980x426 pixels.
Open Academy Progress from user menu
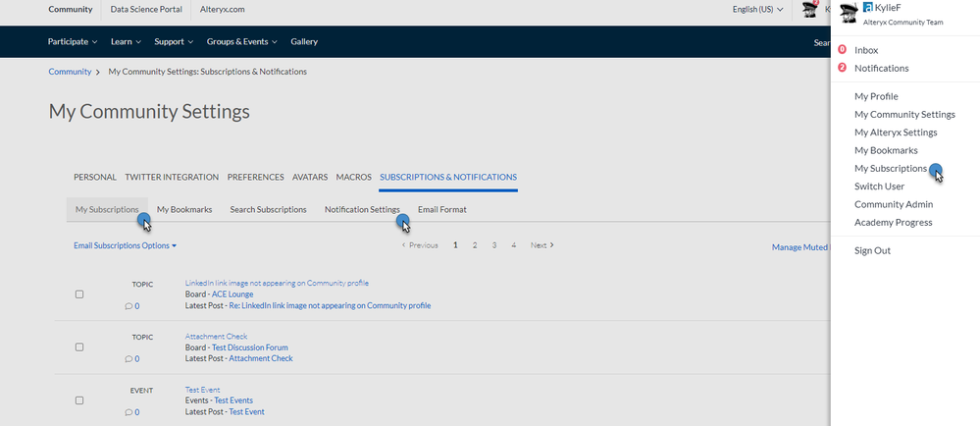[x=893, y=223]
